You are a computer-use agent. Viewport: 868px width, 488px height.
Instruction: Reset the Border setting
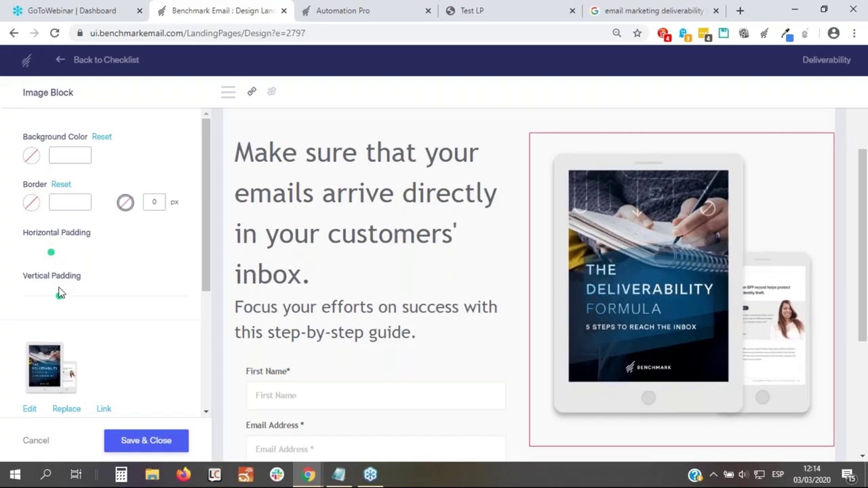click(61, 184)
